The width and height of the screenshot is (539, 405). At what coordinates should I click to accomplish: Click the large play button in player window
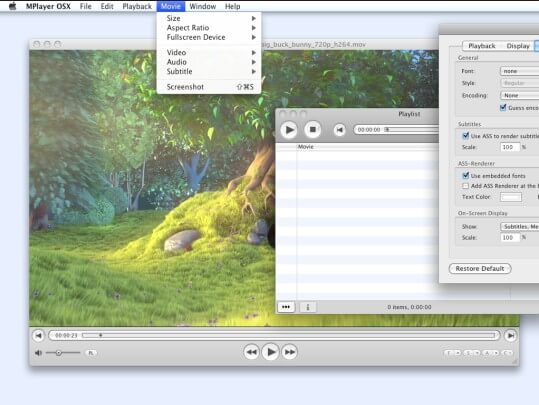pos(270,352)
